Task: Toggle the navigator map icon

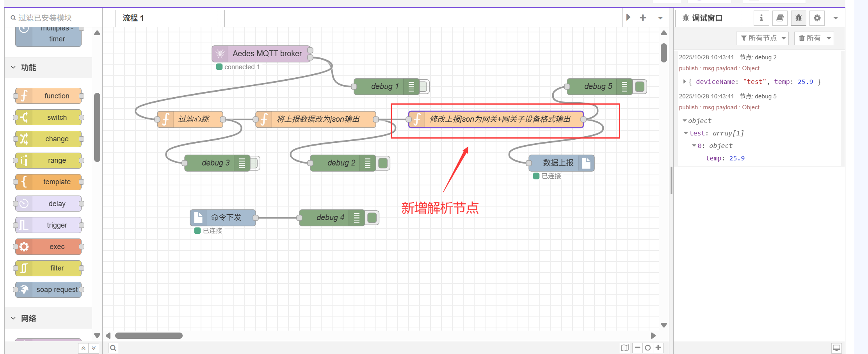Action: click(625, 348)
